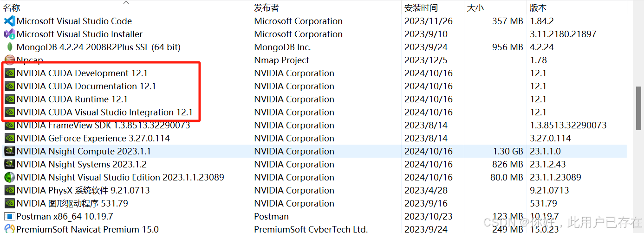Screen dimensions: 644x233
Task: Click install date 2023/12/5
Action: [x=426, y=60]
